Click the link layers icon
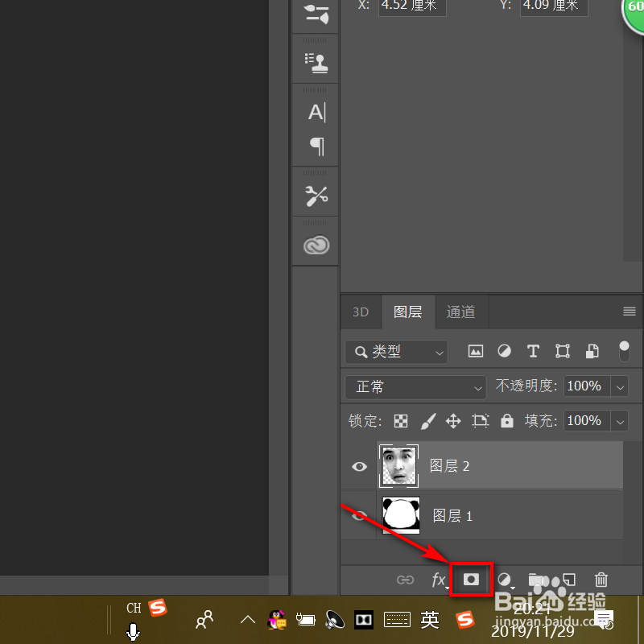This screenshot has width=644, height=644. [405, 580]
